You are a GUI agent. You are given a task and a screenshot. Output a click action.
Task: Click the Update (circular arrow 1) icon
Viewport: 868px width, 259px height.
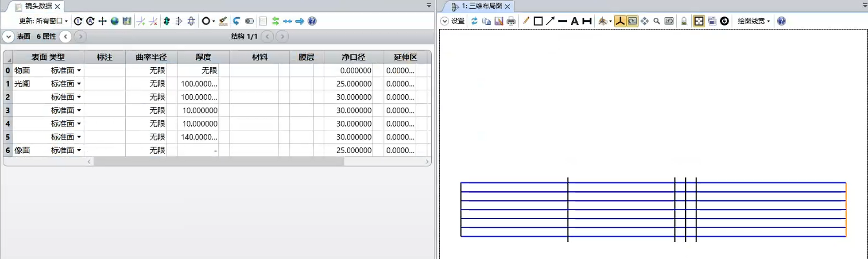pyautogui.click(x=78, y=21)
